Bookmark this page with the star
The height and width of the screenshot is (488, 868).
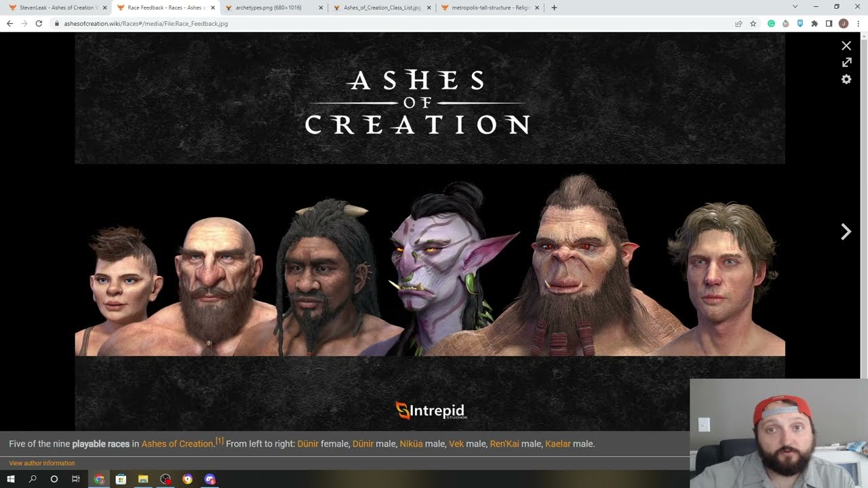[x=753, y=23]
